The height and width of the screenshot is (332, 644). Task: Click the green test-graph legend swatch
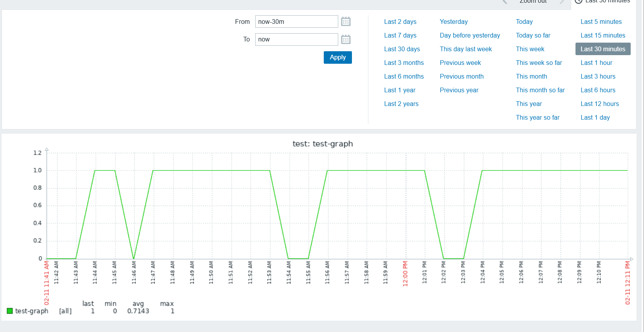(x=10, y=311)
